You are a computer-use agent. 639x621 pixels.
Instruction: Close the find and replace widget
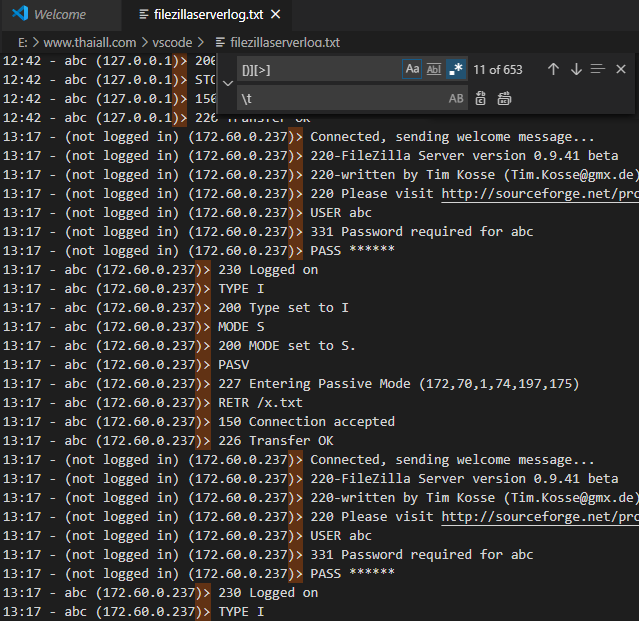tap(621, 69)
